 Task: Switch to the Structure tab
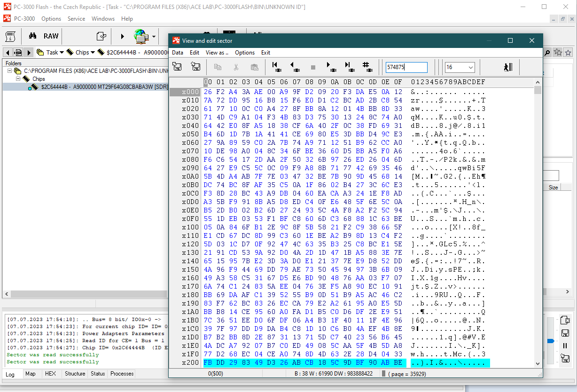(x=75, y=374)
